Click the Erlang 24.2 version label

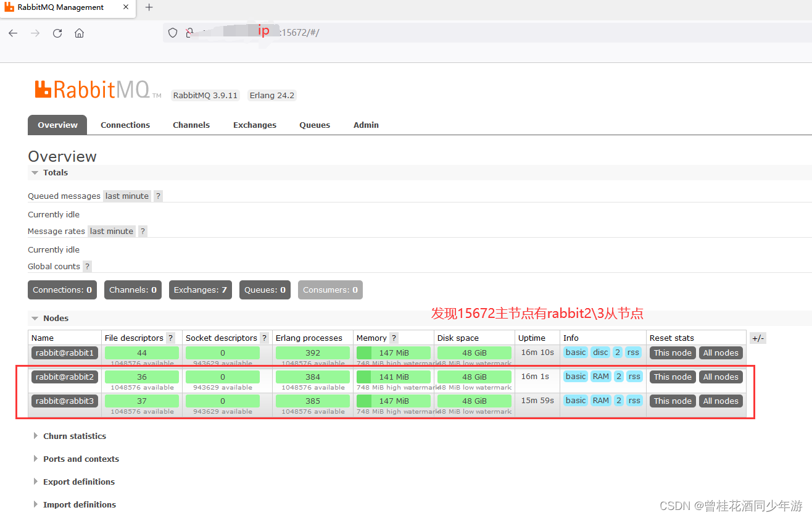click(x=272, y=95)
